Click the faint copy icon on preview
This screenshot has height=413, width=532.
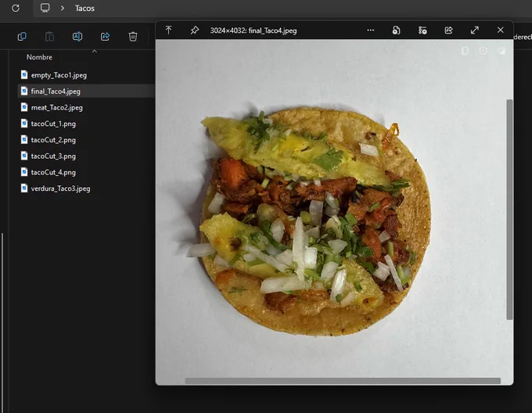[x=465, y=51]
